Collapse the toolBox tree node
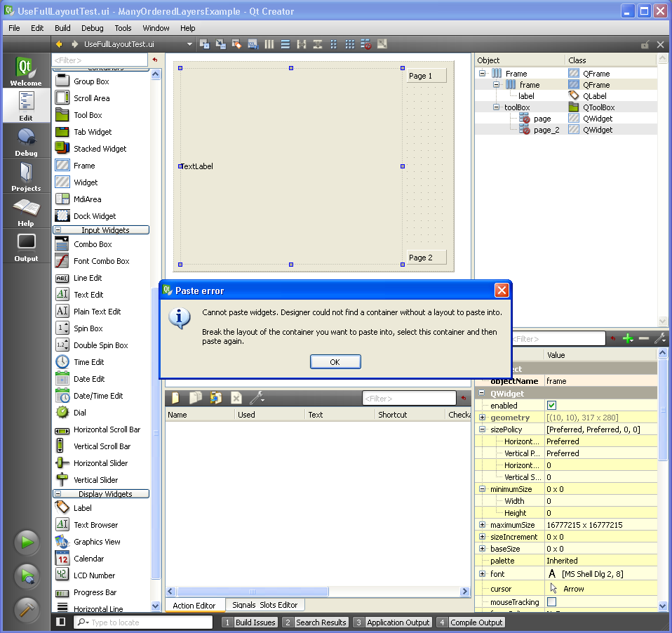672x633 pixels. [496, 107]
